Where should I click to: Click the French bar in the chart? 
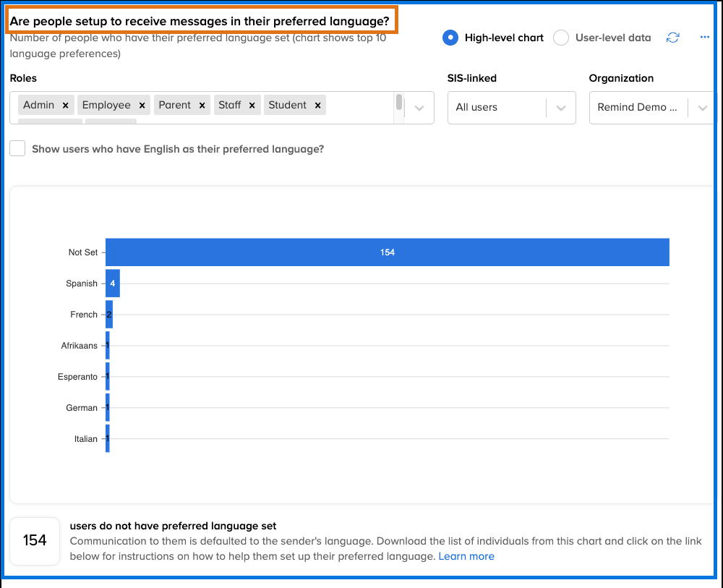pos(109,315)
